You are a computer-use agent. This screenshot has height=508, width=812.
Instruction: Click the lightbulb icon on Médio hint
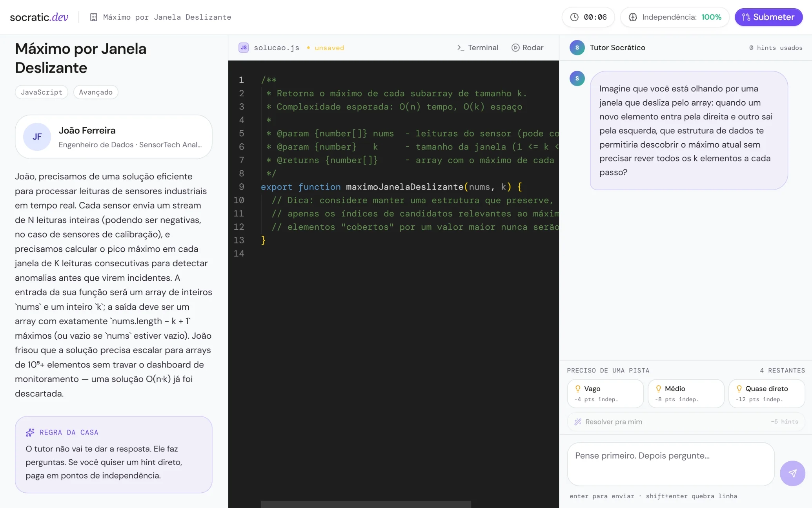tap(659, 389)
